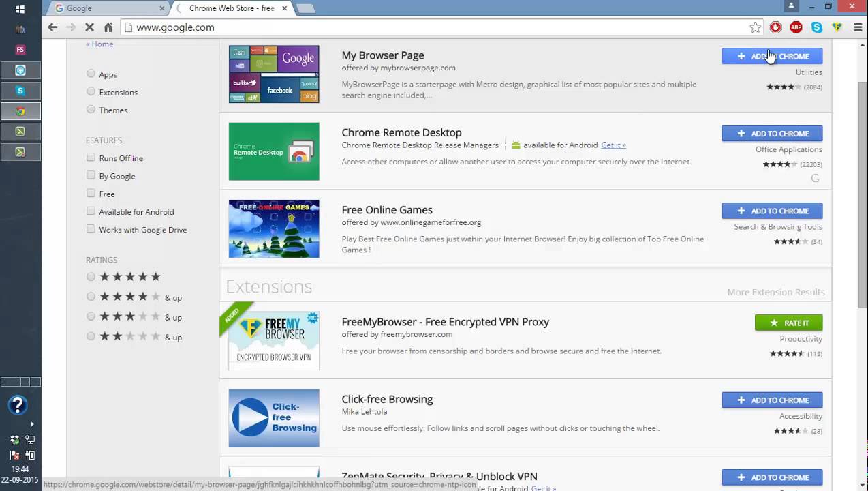Open the 19:44 taskbar clock

point(20,469)
